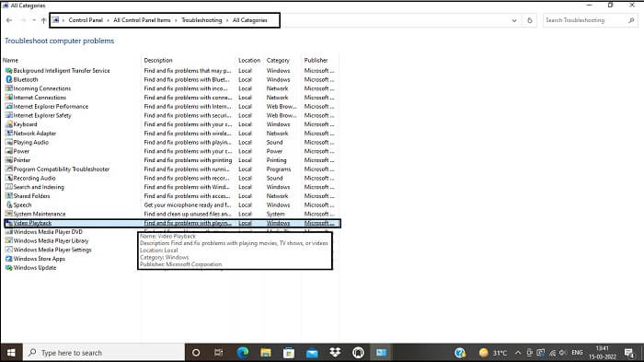Click the Printer row's "Printing" category cell
This screenshot has width=644, height=362.
click(276, 160)
